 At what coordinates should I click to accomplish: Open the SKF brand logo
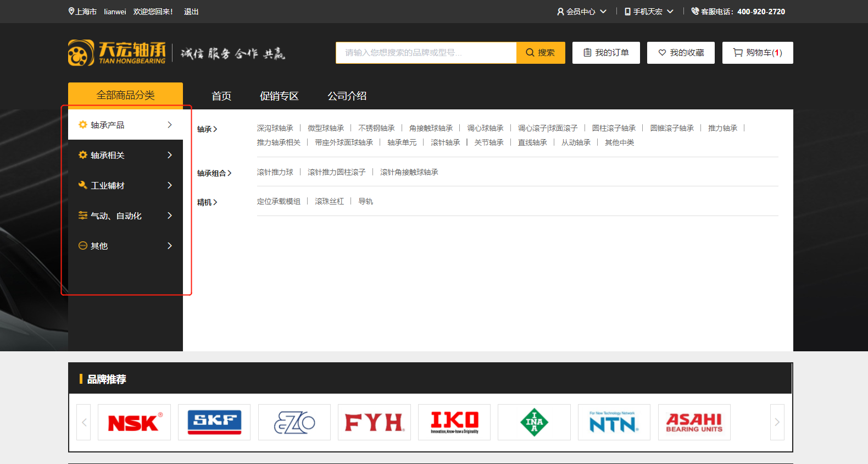click(x=214, y=422)
